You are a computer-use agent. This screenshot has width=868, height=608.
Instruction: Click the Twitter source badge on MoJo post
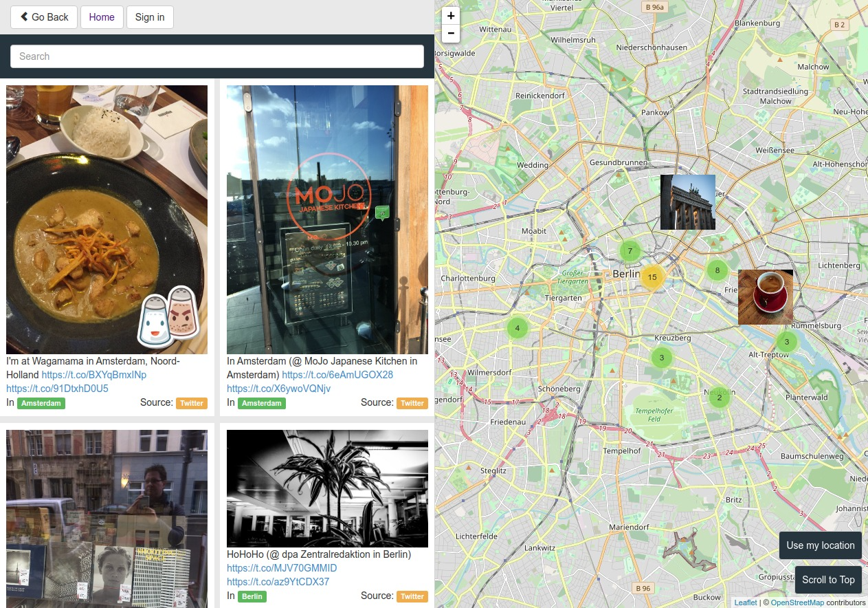412,403
